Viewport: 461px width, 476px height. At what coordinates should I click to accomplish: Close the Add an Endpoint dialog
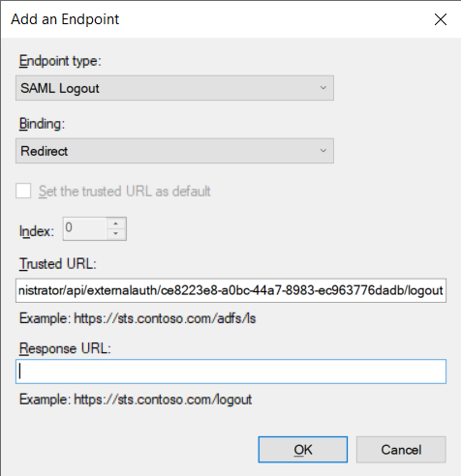(x=440, y=19)
